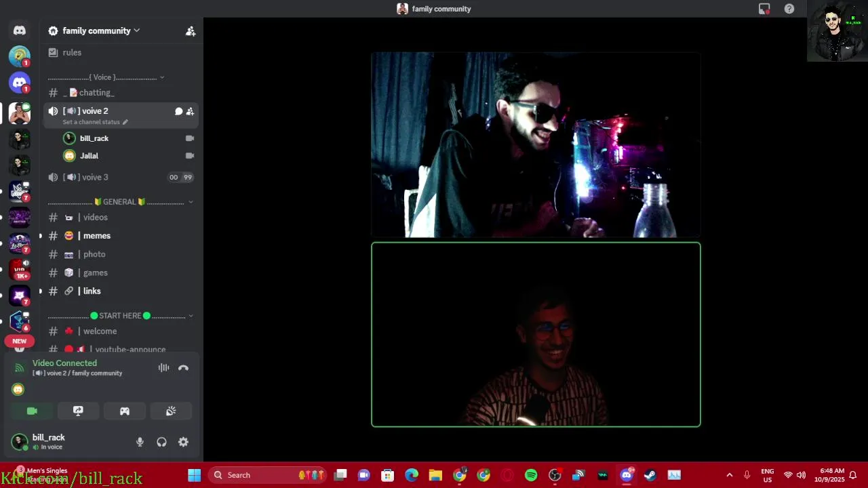Click Jallal's camera icon in channel list
The height and width of the screenshot is (488, 868).
click(190, 156)
